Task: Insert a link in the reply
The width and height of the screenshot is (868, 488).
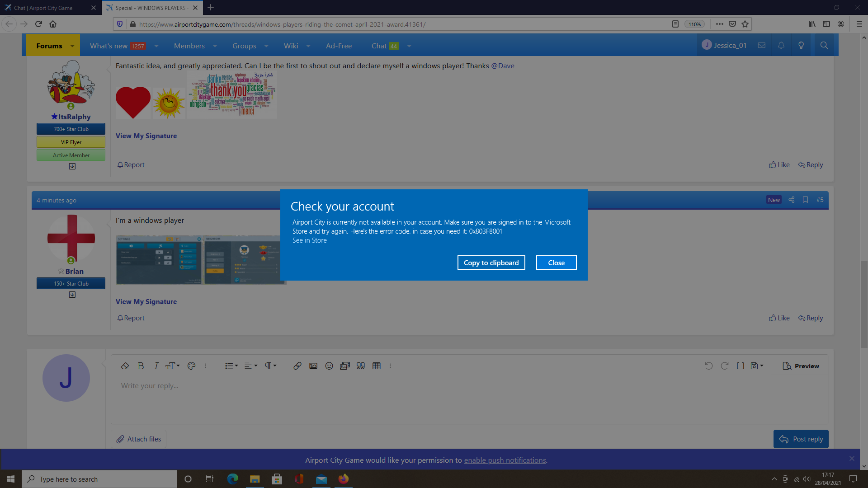Action: (x=297, y=366)
